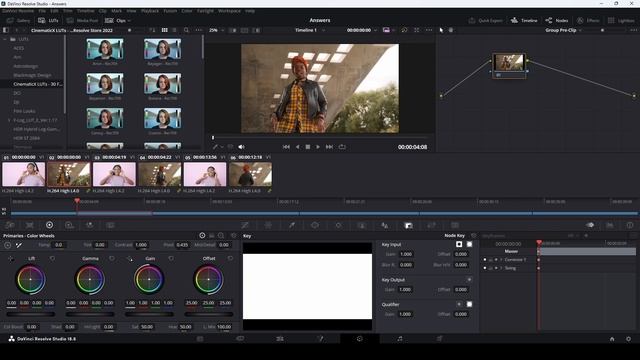Switch LUT browser to list view
This screenshot has height=360, width=640.
(x=175, y=30)
